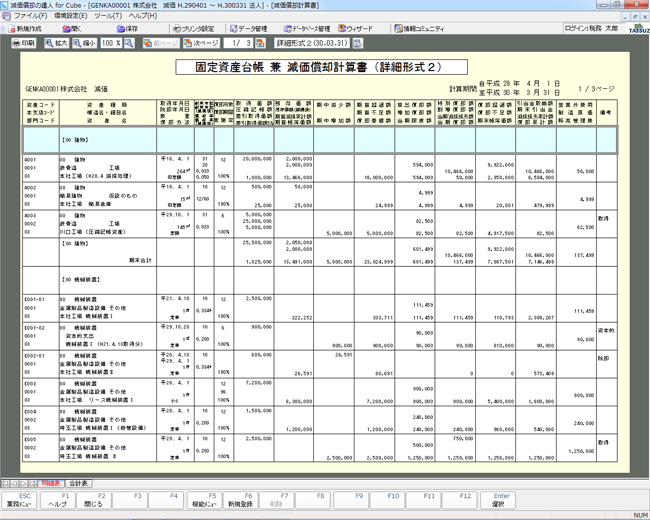Viewport: 650px width, 520px height.
Task: Click the page number field 1/3
Action: coord(238,43)
